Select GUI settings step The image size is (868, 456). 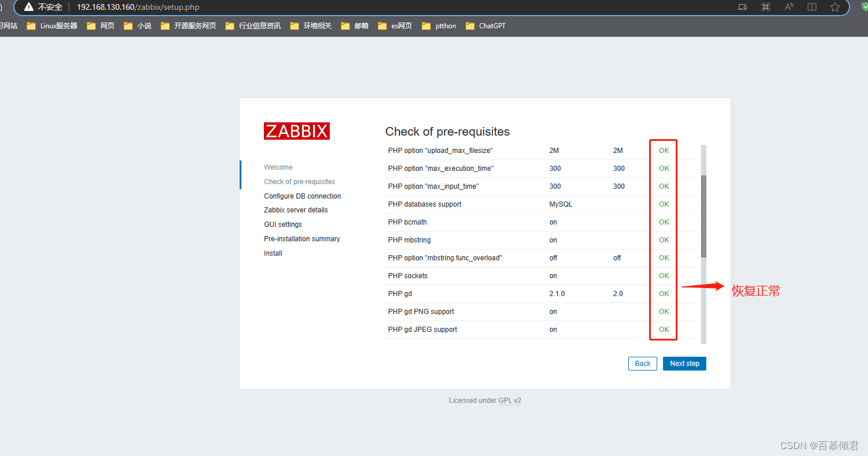[283, 225]
